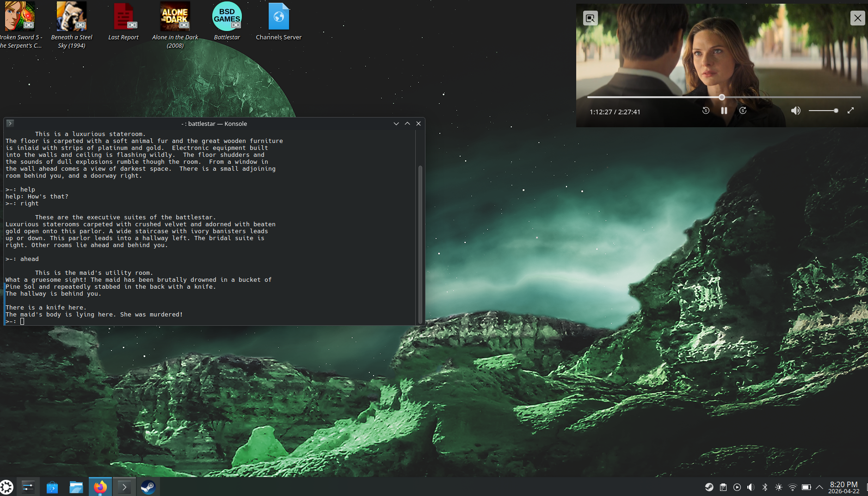Pause the picture-in-picture video
868x496 pixels.
pos(724,111)
